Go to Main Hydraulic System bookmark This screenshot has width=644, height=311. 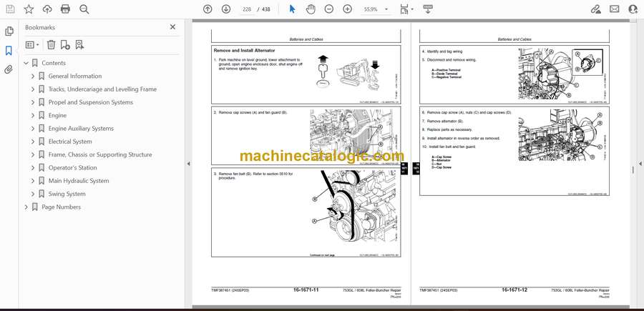point(79,181)
